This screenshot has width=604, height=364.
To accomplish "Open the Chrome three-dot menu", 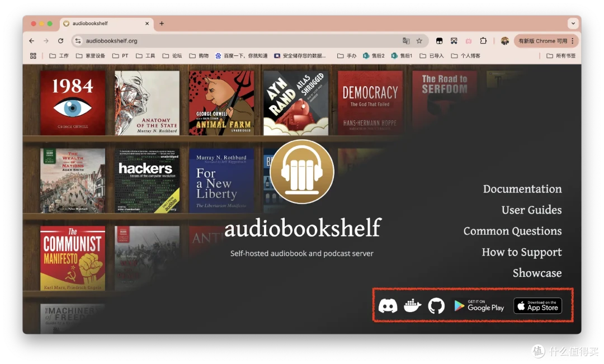I will 572,41.
